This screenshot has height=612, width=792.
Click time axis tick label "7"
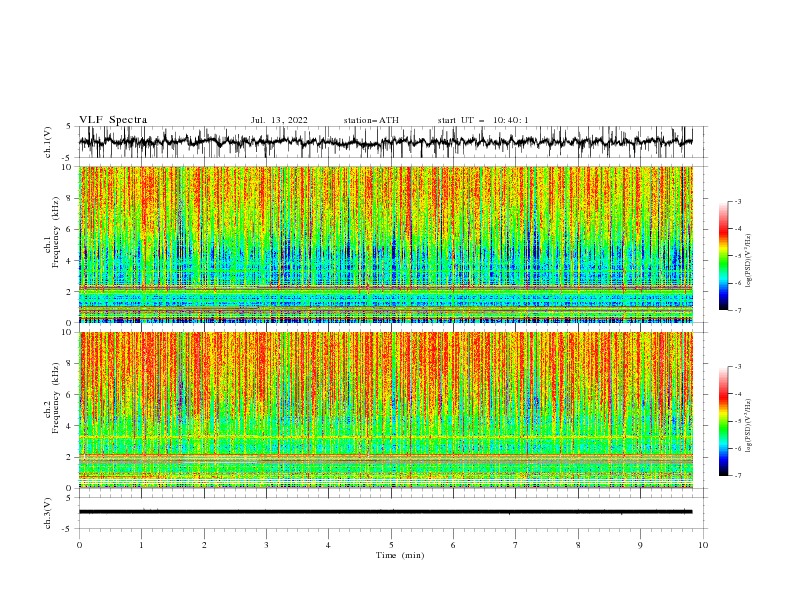pyautogui.click(x=516, y=545)
